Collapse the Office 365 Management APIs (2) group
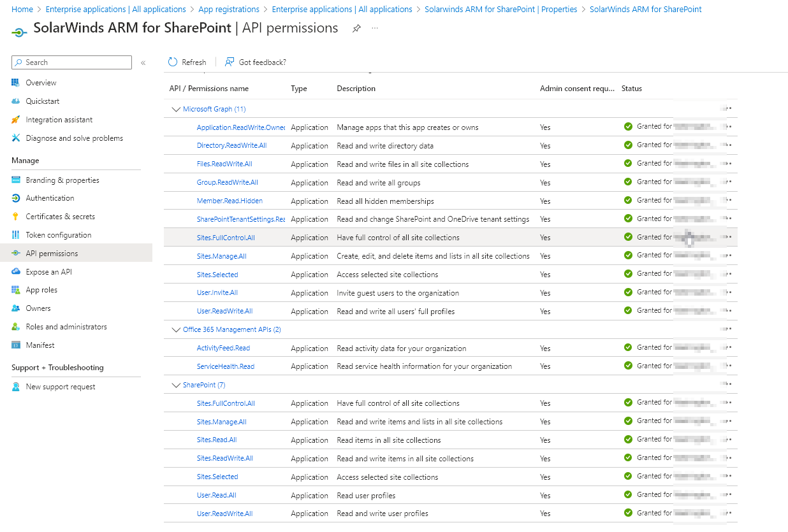788x532 pixels. (x=177, y=330)
